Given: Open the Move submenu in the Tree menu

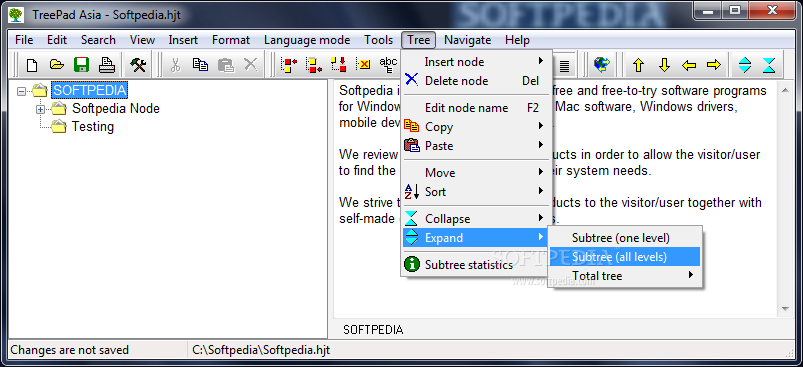Looking at the screenshot, I should tap(476, 173).
